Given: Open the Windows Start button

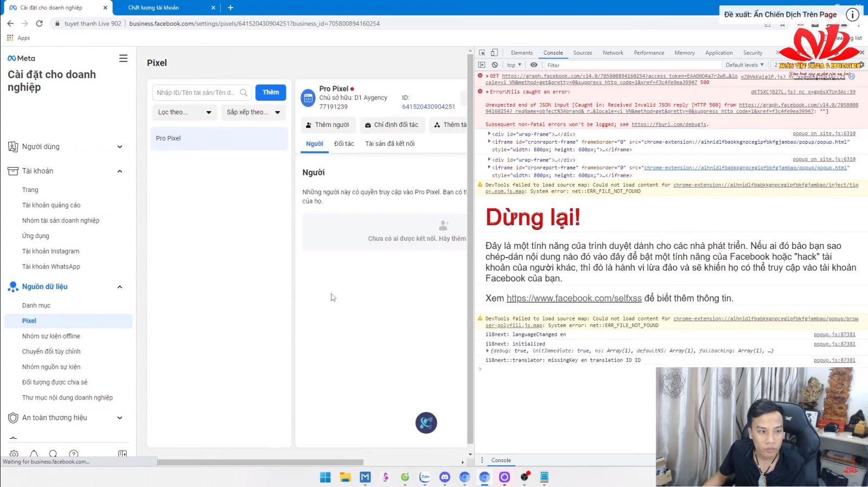Looking at the screenshot, I should 325,477.
